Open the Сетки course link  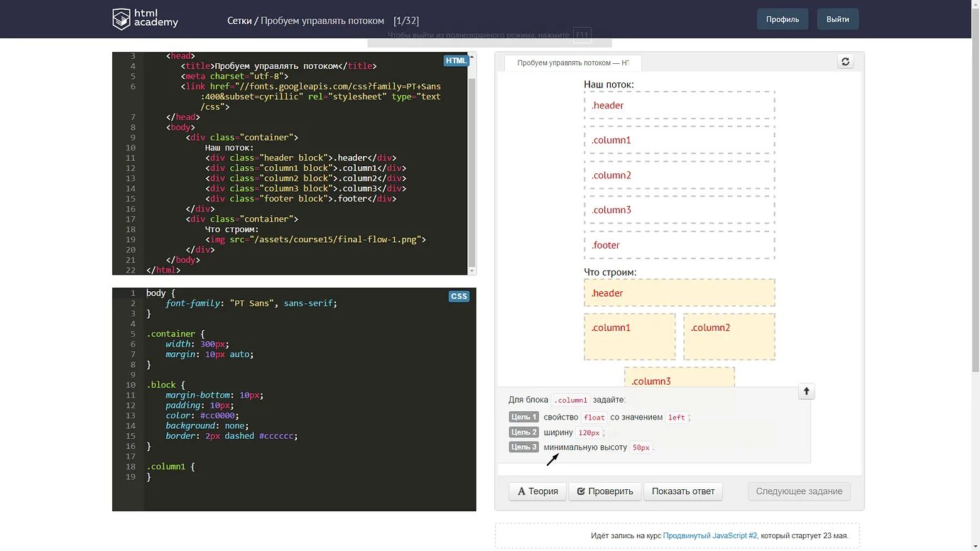tap(239, 21)
